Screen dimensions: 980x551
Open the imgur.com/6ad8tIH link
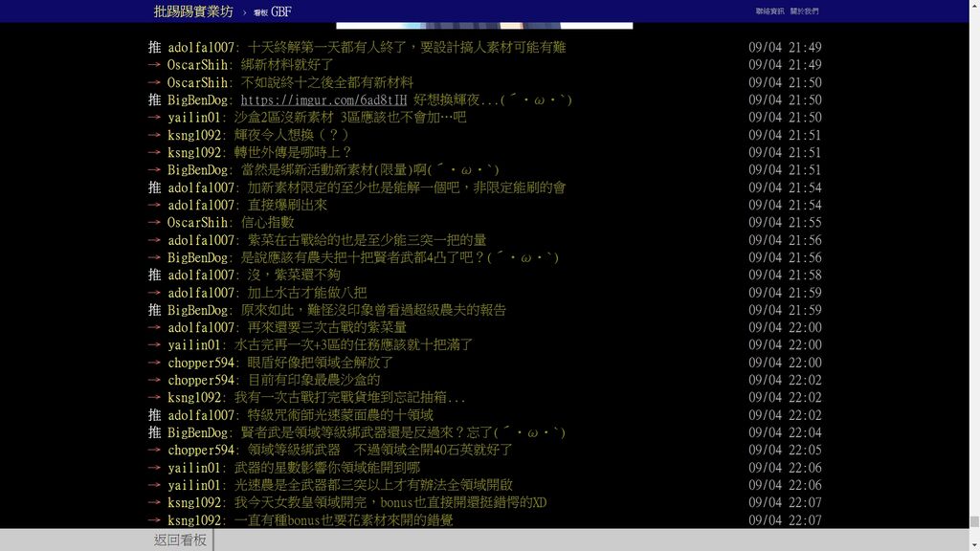click(x=323, y=99)
